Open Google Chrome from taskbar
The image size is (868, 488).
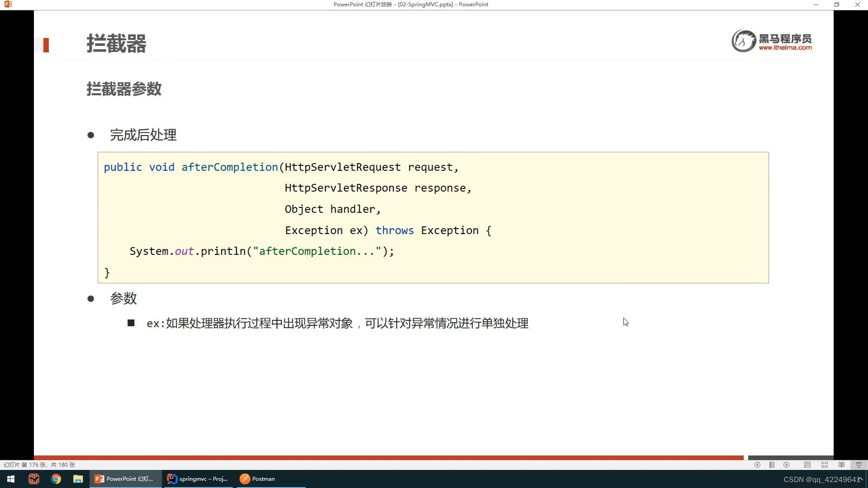coord(56,479)
